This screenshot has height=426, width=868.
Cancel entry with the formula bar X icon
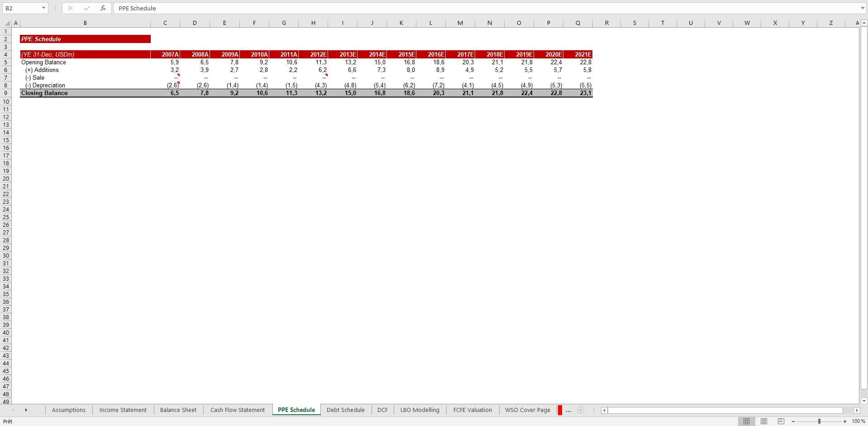pos(71,8)
